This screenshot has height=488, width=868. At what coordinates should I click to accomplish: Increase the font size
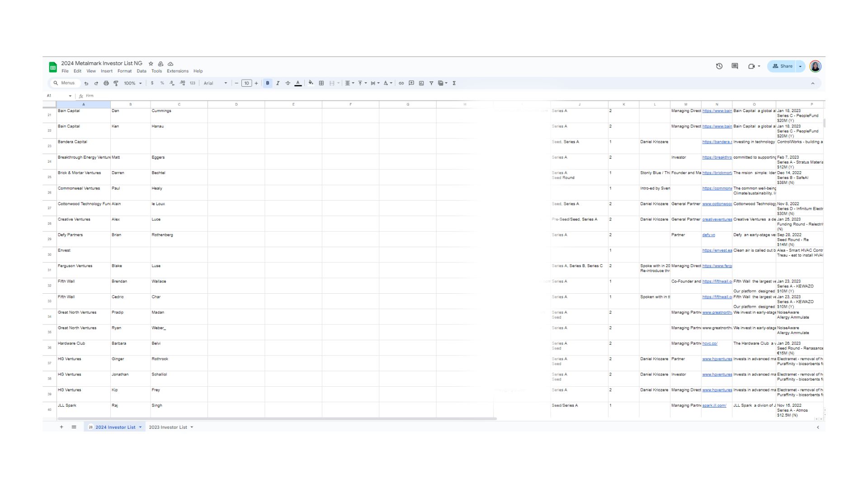[256, 83]
